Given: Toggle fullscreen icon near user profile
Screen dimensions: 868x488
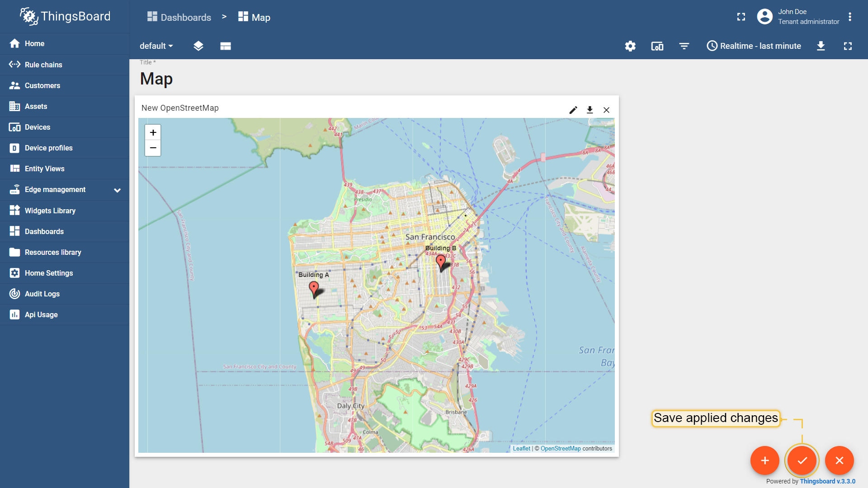Looking at the screenshot, I should coord(741,17).
